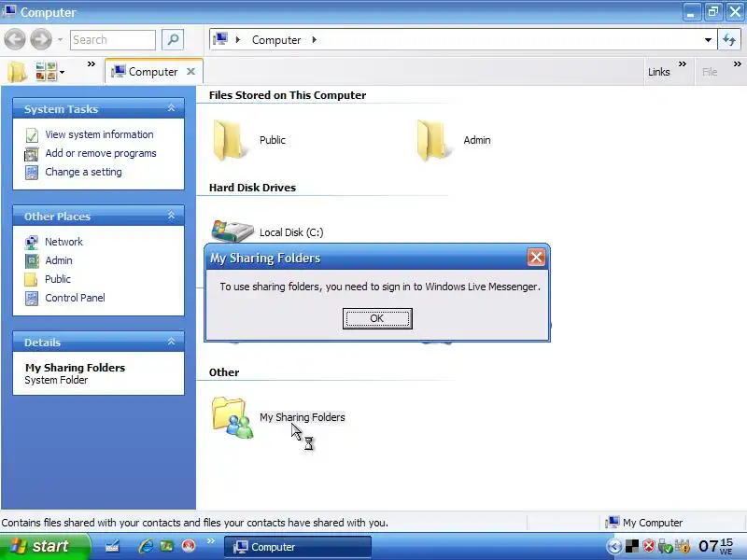This screenshot has height=560, width=747.
Task: Click the Control Panel icon in sidebar
Action: point(32,299)
